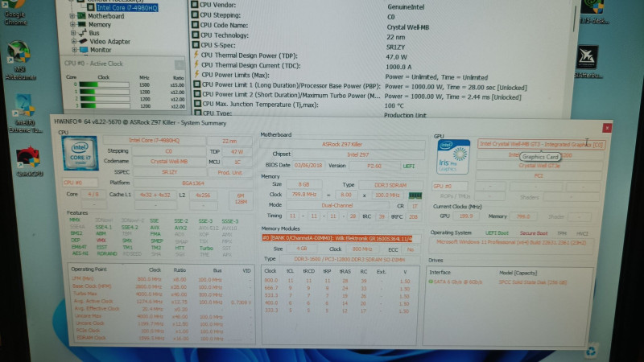
Task: Click the chip icon beside Intel Core i7-4980HQ
Action: 91,7
